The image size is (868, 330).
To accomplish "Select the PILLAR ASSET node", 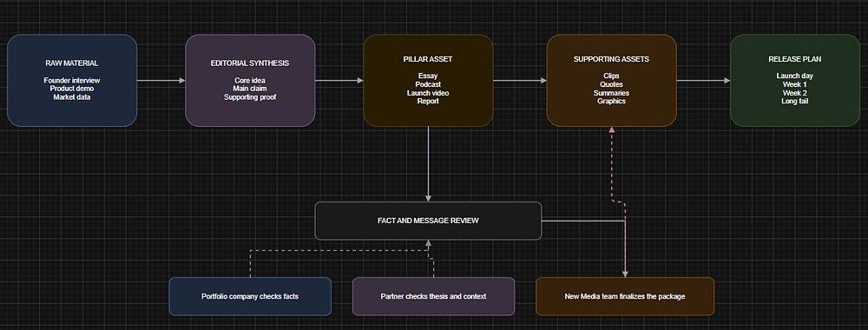I will point(428,80).
